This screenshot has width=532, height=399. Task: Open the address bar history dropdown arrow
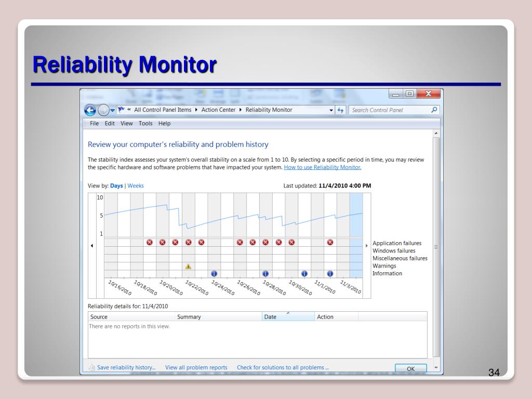(x=331, y=110)
